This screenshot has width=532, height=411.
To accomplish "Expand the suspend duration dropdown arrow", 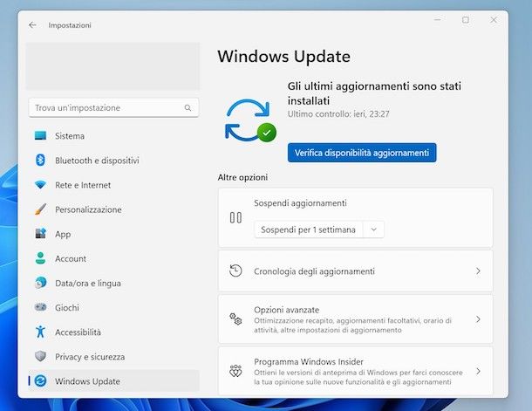I will (373, 229).
